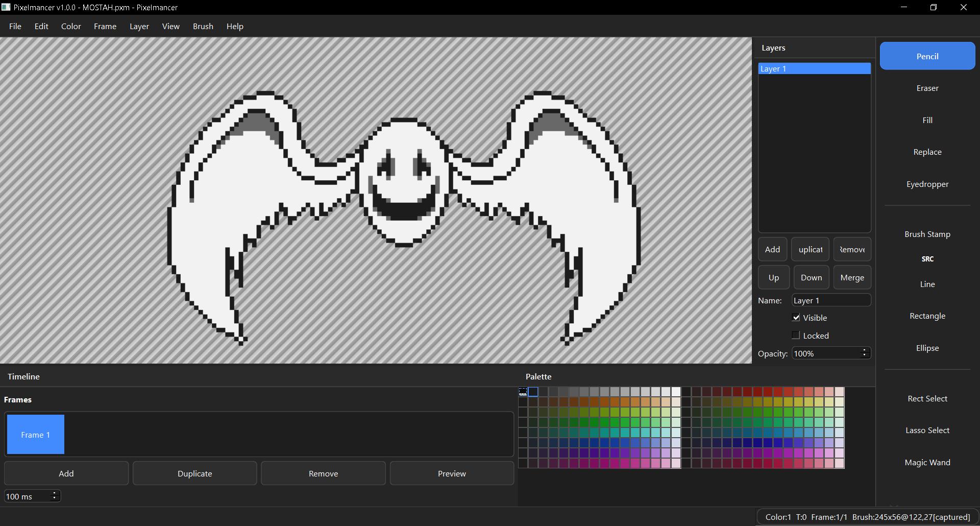Remove the current layer
The image size is (980, 526).
coord(852,249)
